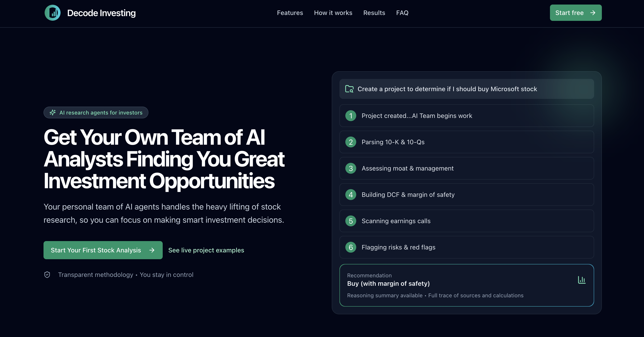Click the arrow icon on Start free button
This screenshot has height=337, width=644.
pyautogui.click(x=593, y=13)
